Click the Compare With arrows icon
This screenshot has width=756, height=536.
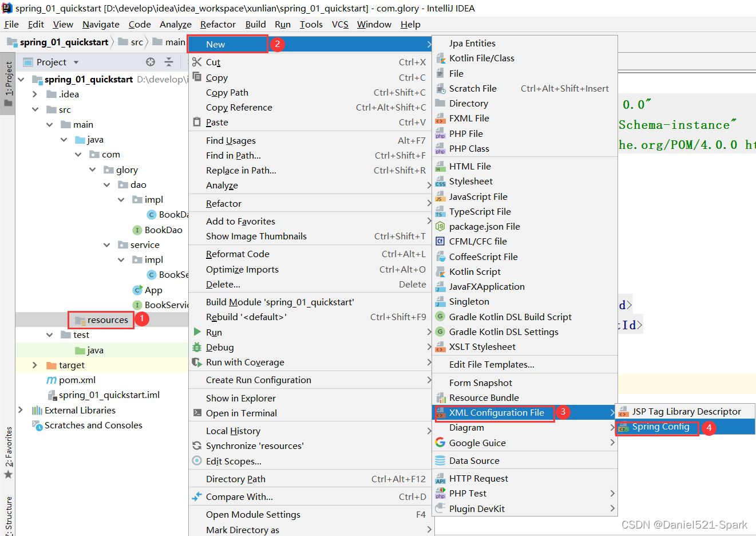[x=197, y=496]
